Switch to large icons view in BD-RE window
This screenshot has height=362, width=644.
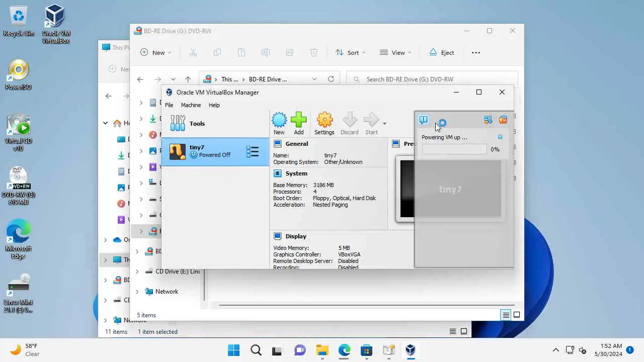tap(517, 315)
